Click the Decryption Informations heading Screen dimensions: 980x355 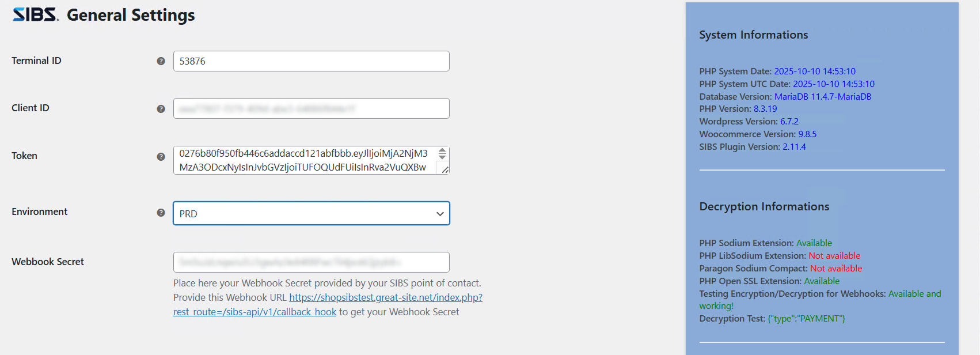point(764,206)
